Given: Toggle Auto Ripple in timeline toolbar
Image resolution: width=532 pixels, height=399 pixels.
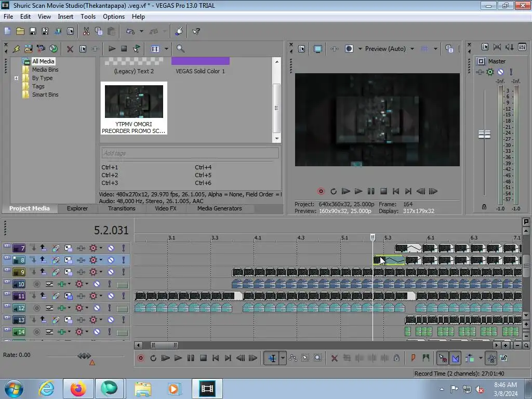Looking at the screenshot, I should pyautogui.click(x=470, y=358).
